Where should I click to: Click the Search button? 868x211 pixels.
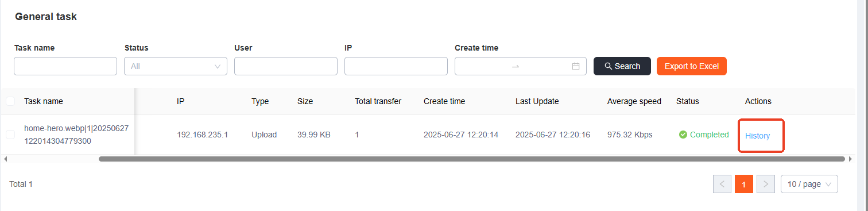(622, 66)
